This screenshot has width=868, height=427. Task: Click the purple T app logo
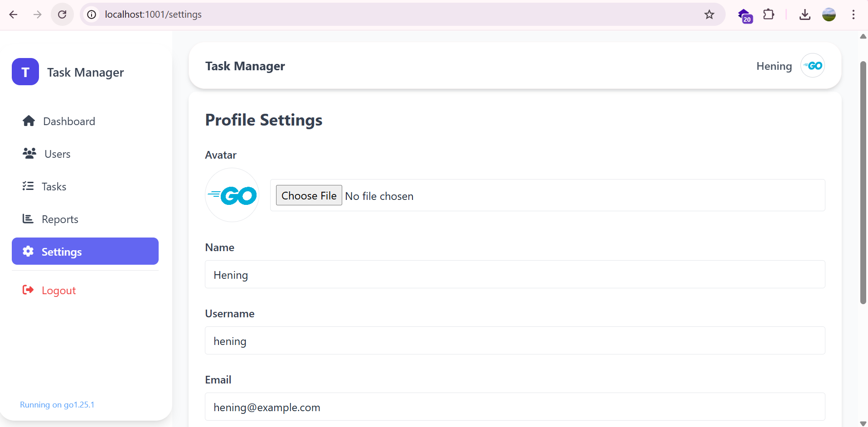[x=25, y=72]
